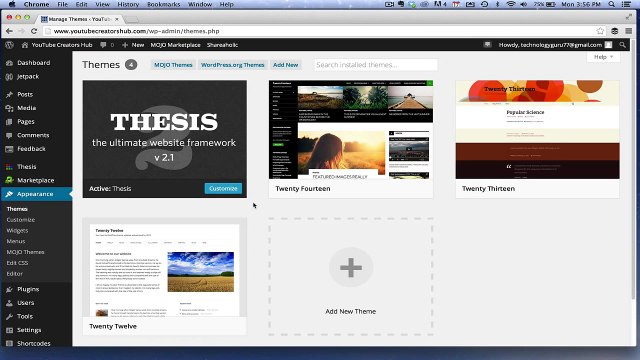Screen dimensions: 640x360
Task: Click the browser back arrow
Action: coord(9,31)
